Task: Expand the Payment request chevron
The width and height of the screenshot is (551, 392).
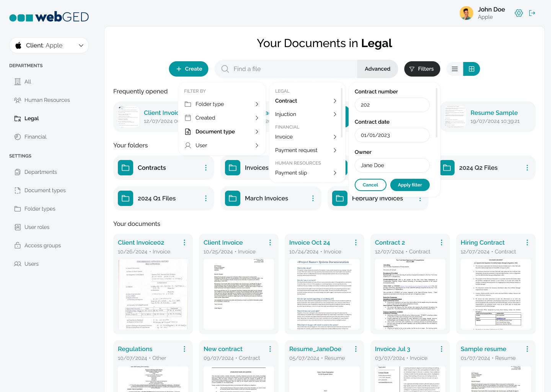Action: click(335, 150)
